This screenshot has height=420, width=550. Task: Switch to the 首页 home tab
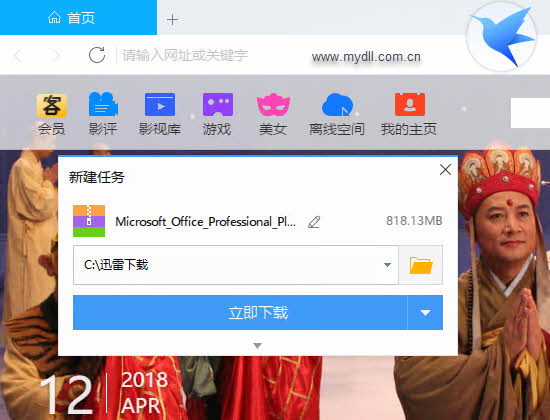click(79, 18)
